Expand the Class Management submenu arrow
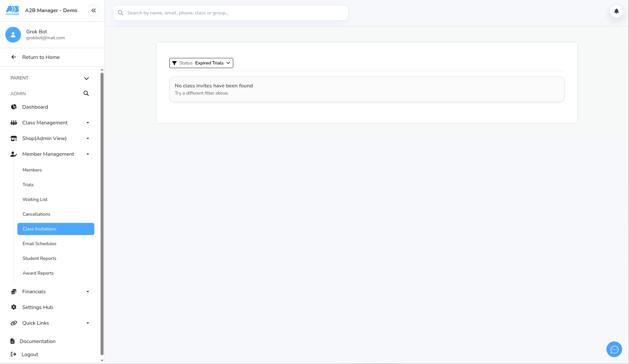This screenshot has width=629, height=364. tap(88, 123)
